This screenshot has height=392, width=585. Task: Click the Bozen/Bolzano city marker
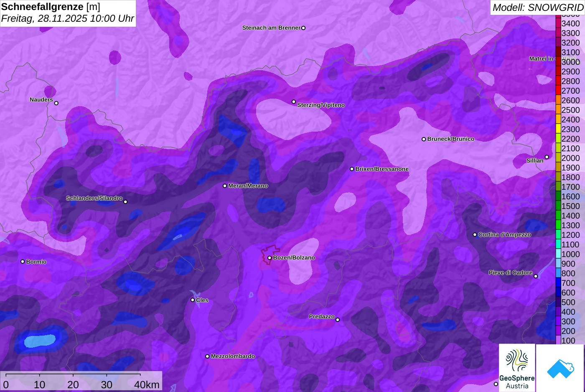[x=270, y=258]
